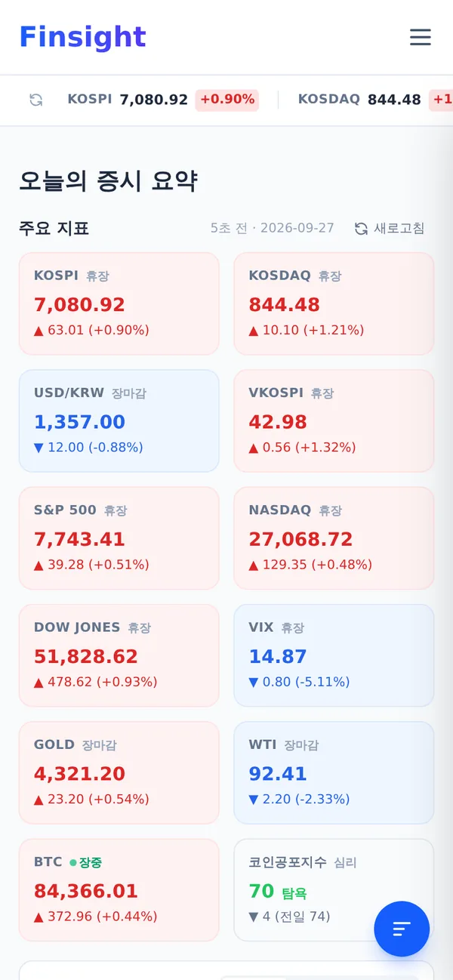This screenshot has width=453, height=980.
Task: Go to the Finsight logo home
Action: (82, 37)
